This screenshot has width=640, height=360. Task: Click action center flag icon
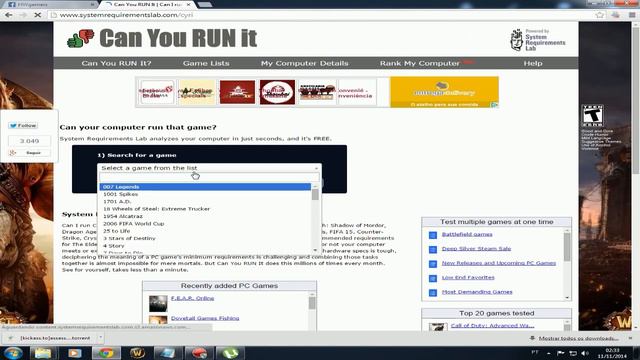coord(561,353)
